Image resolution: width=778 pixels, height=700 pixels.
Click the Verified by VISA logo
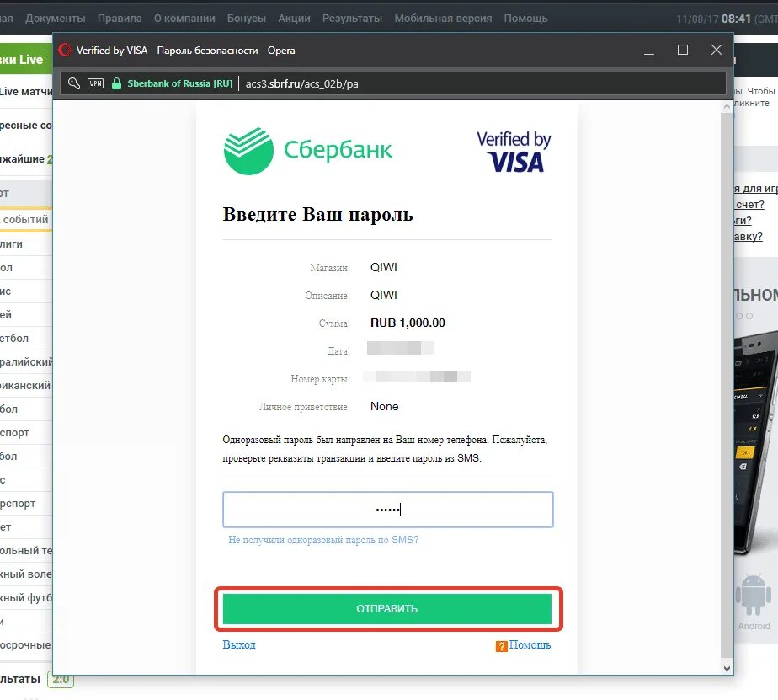click(514, 148)
